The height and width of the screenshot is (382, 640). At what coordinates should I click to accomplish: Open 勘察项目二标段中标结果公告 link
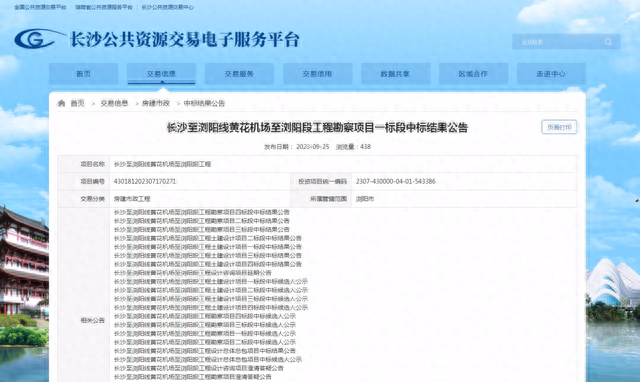click(x=202, y=221)
